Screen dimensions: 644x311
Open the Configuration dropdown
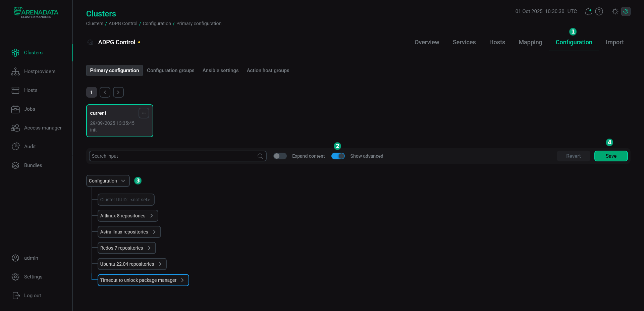point(107,180)
